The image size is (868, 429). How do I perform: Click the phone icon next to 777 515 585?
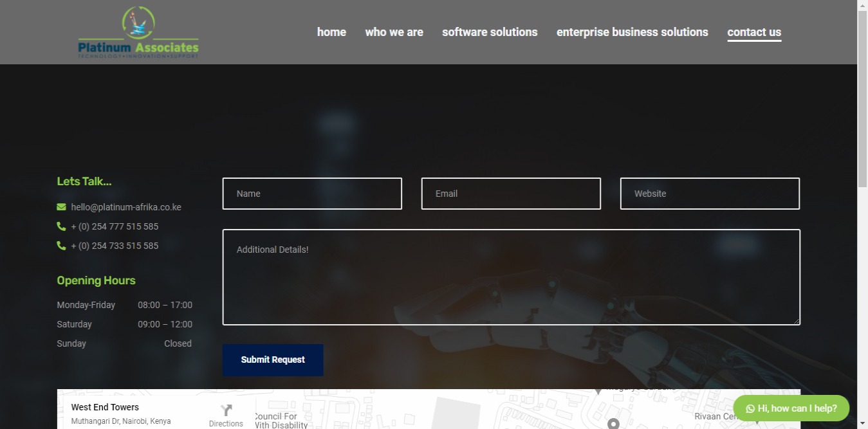(x=61, y=226)
